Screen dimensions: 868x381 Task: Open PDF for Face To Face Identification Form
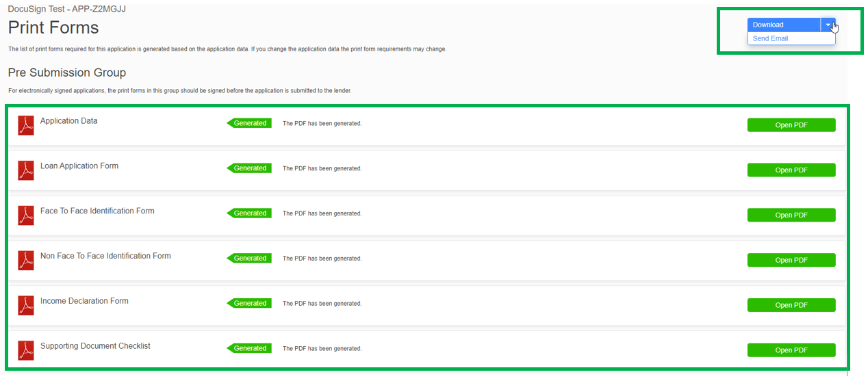coord(791,215)
